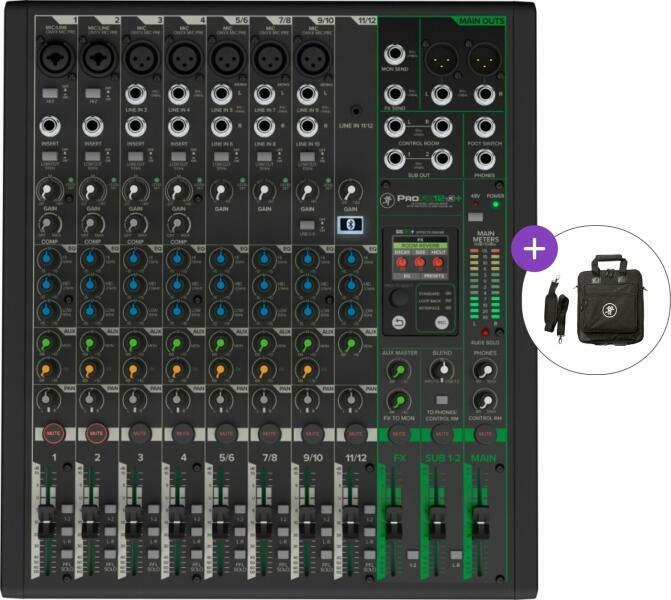Click the red RUDE SOLO indicator light
Viewport: 671px width, 600px height.
(x=484, y=332)
